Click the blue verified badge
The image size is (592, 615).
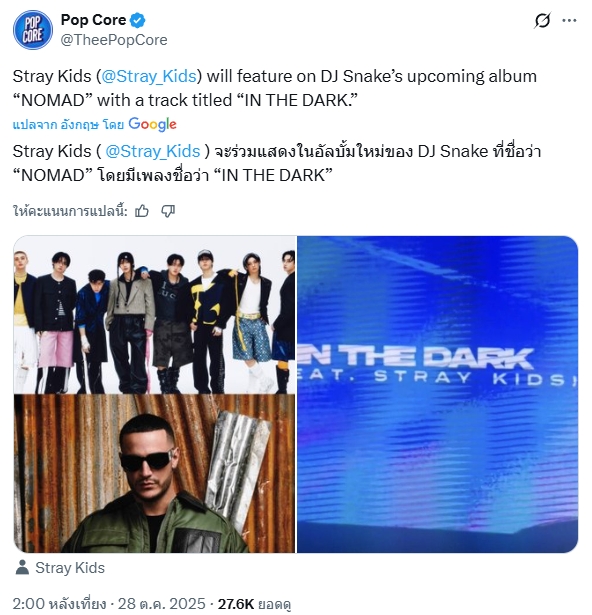[138, 20]
